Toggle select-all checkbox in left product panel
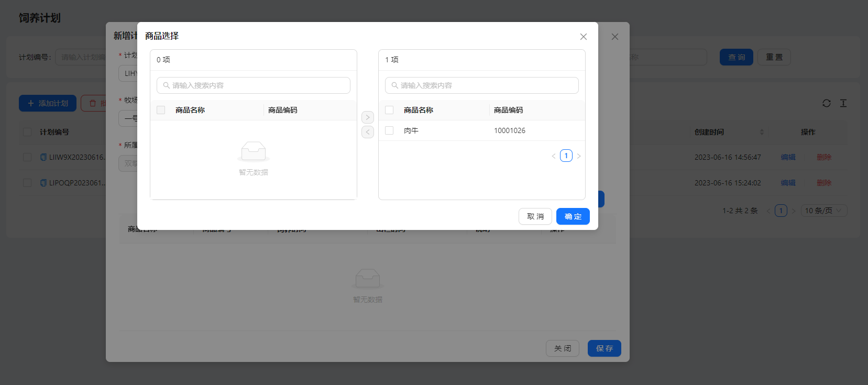Image resolution: width=868 pixels, height=385 pixels. pos(161,110)
